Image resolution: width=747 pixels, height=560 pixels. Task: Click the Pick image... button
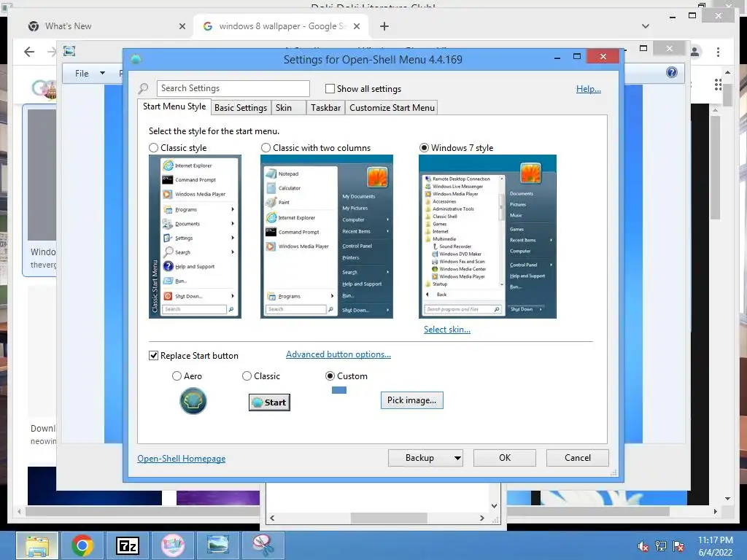[411, 400]
